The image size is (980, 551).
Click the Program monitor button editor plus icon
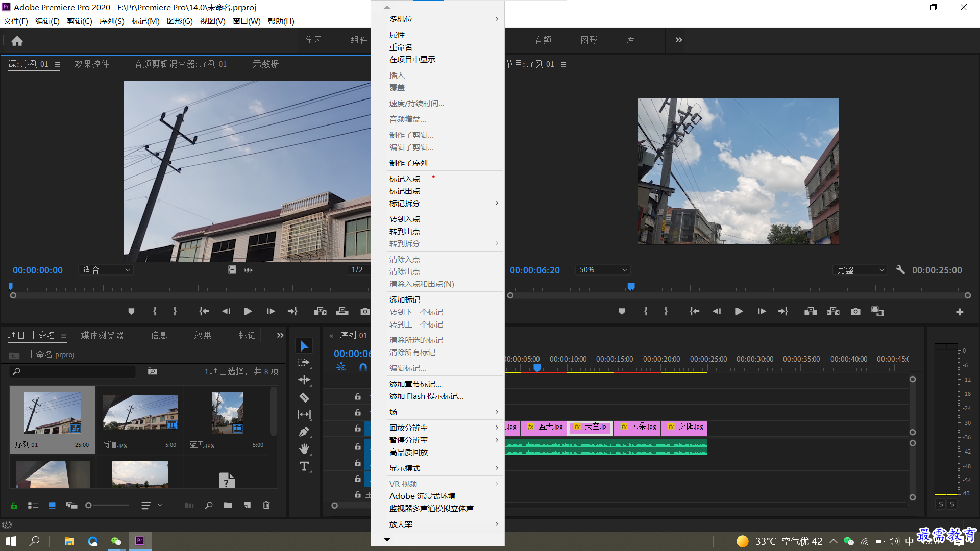pyautogui.click(x=960, y=312)
